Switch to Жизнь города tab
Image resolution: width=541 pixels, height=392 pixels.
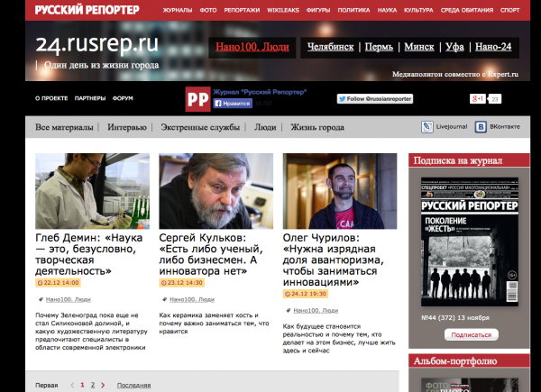(317, 127)
